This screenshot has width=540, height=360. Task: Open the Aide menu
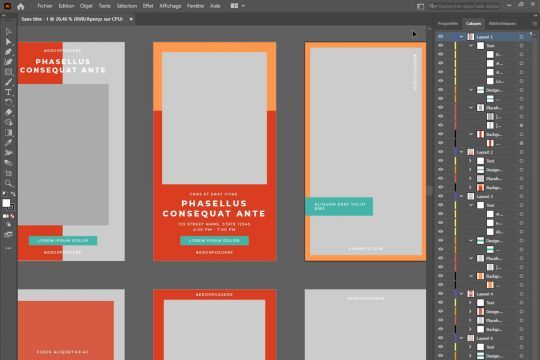coord(215,6)
